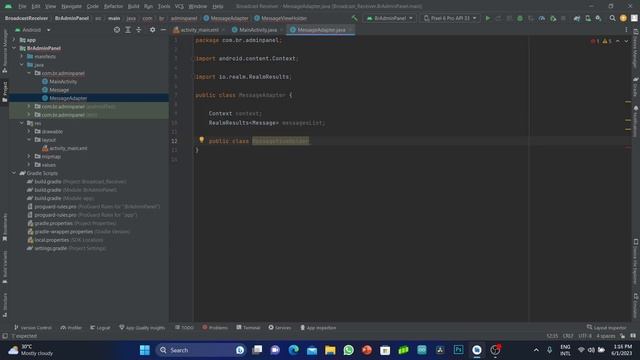Open the Problems tool window
The height and width of the screenshot is (360, 640).
click(215, 327)
